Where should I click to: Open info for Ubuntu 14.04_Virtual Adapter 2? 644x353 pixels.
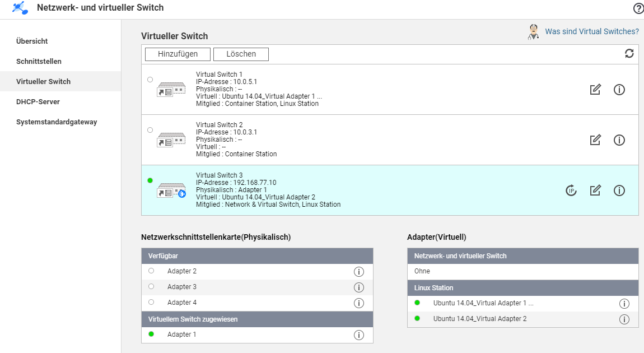624,319
